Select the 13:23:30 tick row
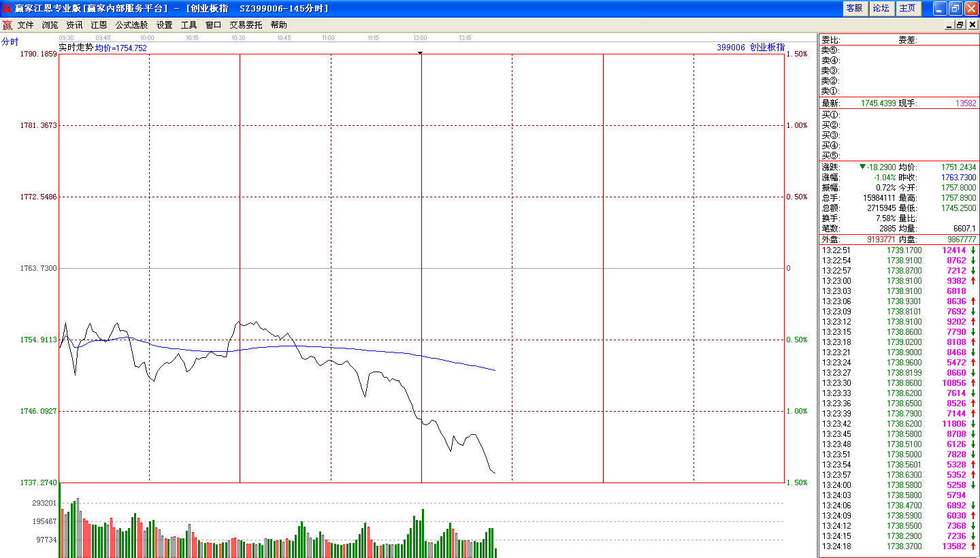Image resolution: width=980 pixels, height=558 pixels. [899, 383]
